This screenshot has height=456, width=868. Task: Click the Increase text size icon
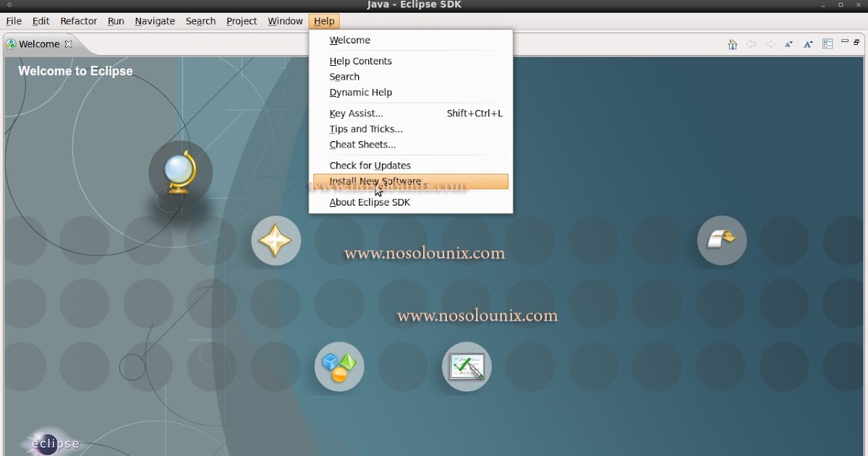click(808, 44)
